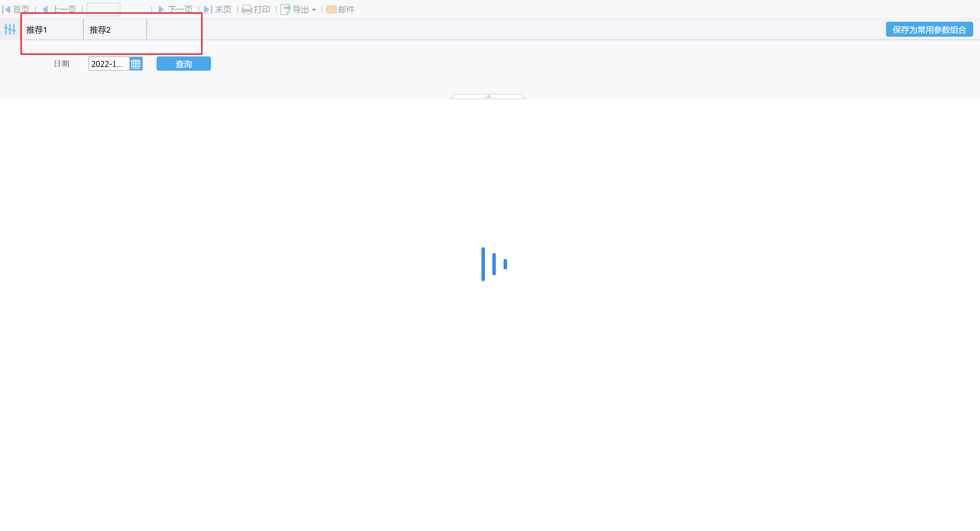Image resolution: width=980 pixels, height=531 pixels.
Task: Click the 日期 date text field
Action: click(x=109, y=64)
